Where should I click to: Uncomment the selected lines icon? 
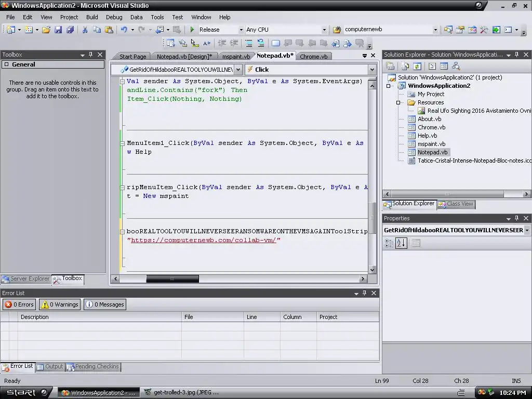[261, 43]
